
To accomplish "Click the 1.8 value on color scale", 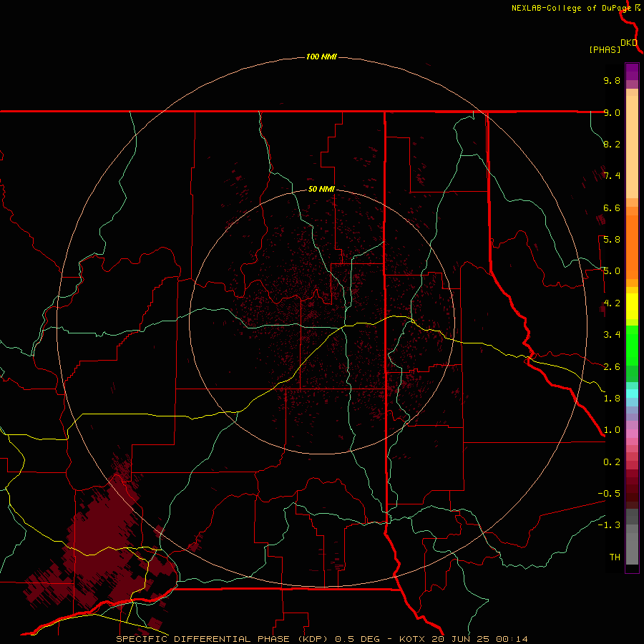I will [612, 399].
